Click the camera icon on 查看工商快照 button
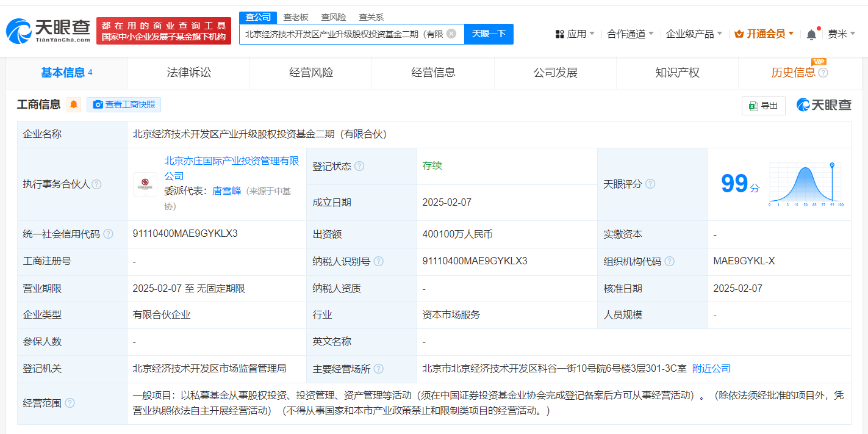 tap(98, 104)
